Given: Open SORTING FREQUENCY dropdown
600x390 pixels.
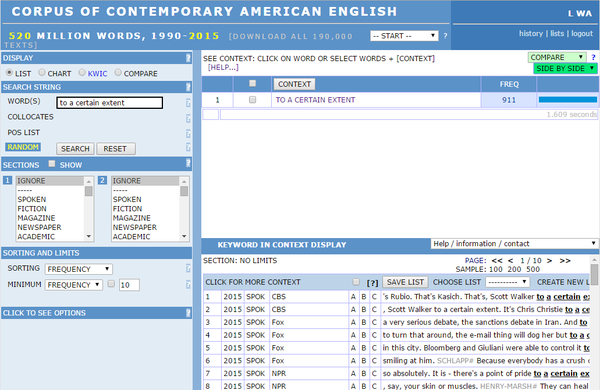Looking at the screenshot, I should (78, 269).
